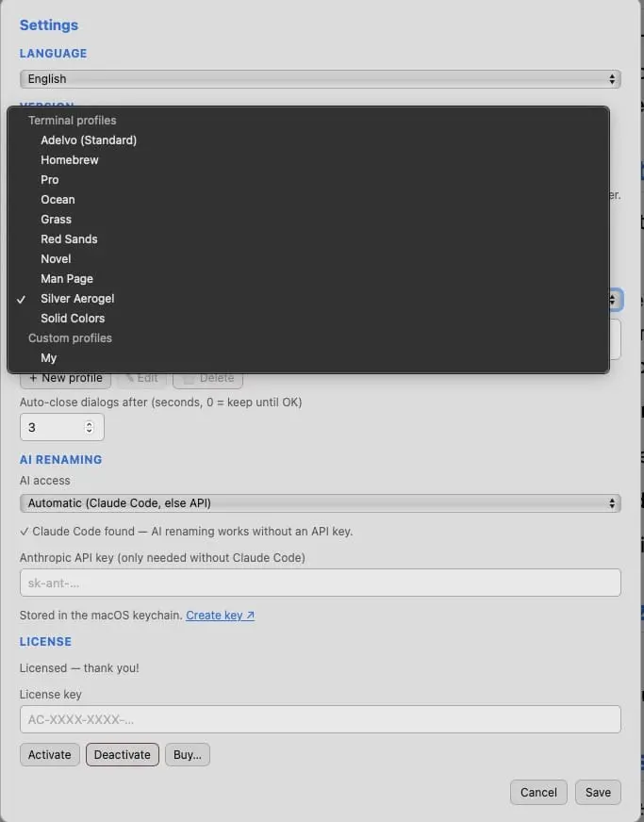Choose the Solid Colors profile
Screen dimensions: 644x822
point(308,319)
